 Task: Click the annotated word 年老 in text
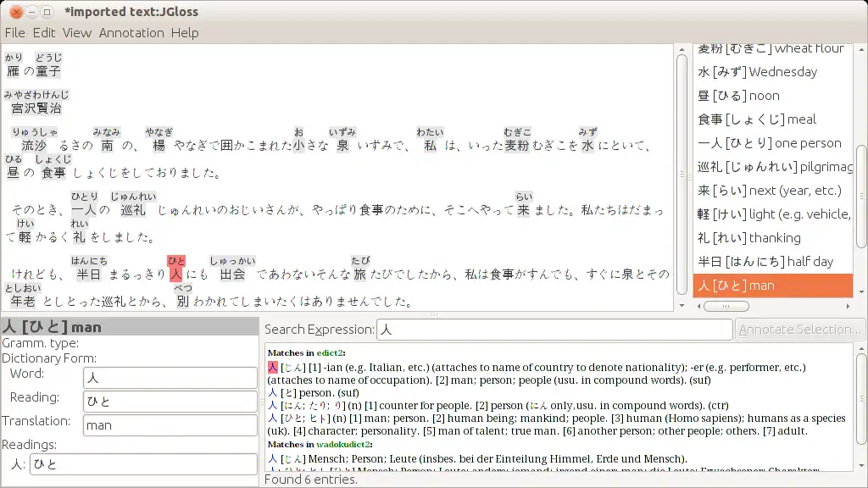pyautogui.click(x=23, y=302)
